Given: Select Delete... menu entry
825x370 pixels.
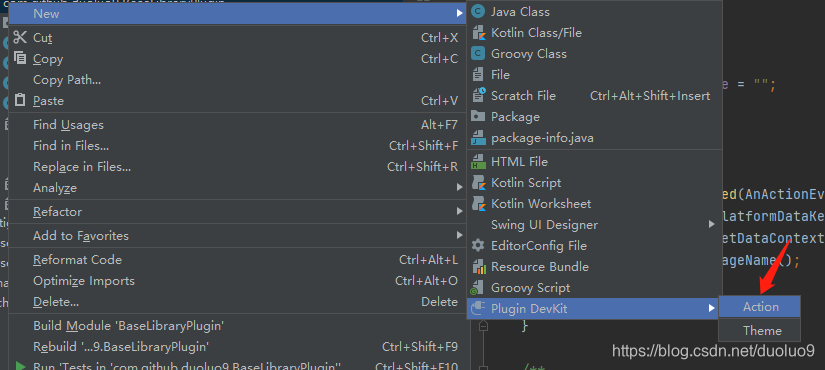Looking at the screenshot, I should [238, 302].
